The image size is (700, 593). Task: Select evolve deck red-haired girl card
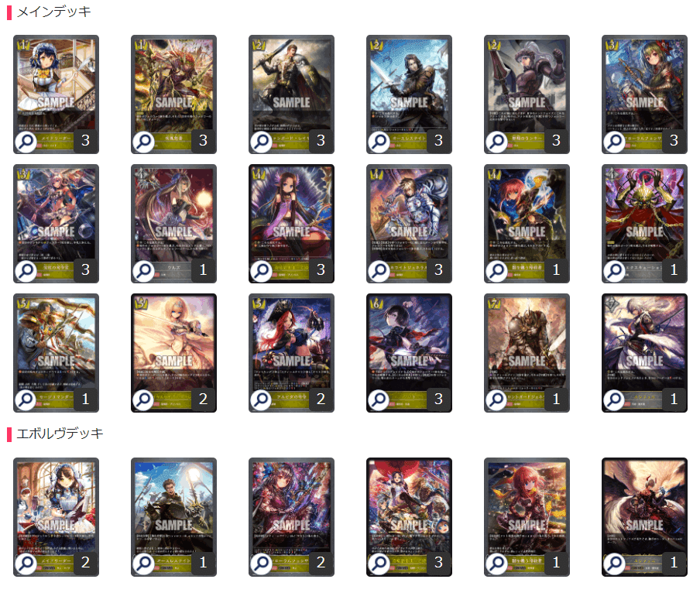click(x=527, y=516)
